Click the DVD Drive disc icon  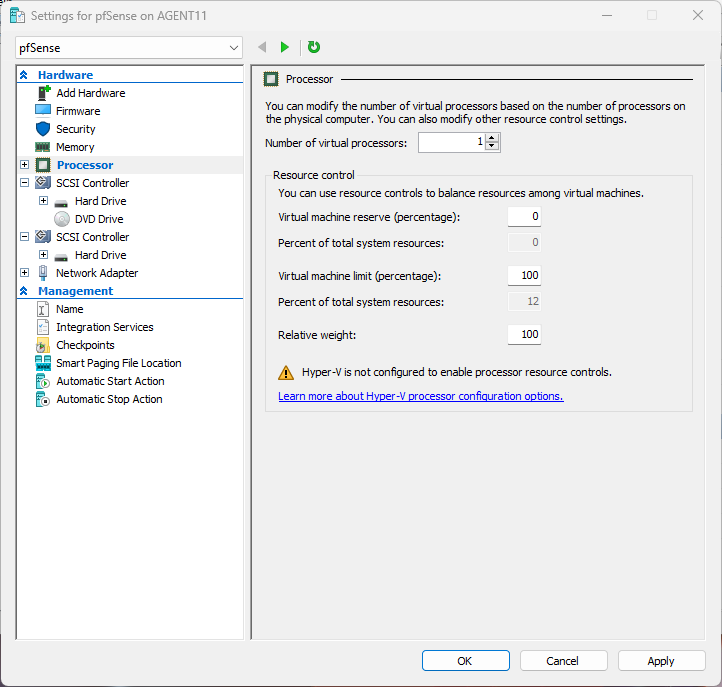click(x=62, y=219)
